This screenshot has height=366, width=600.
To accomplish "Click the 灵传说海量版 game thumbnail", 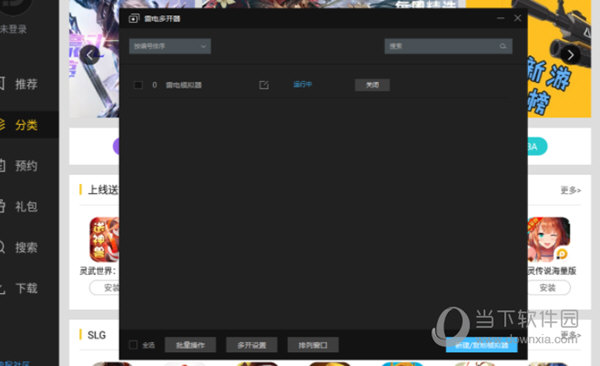I will pos(549,240).
